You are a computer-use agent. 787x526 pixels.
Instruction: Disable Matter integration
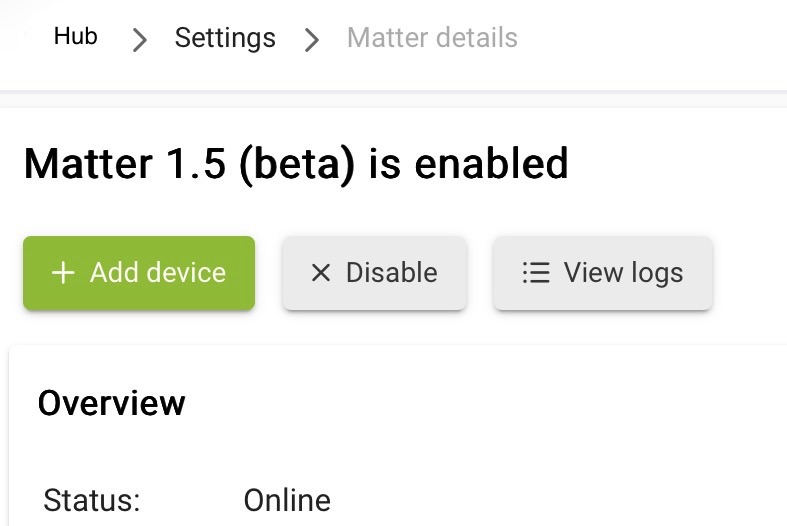374,273
